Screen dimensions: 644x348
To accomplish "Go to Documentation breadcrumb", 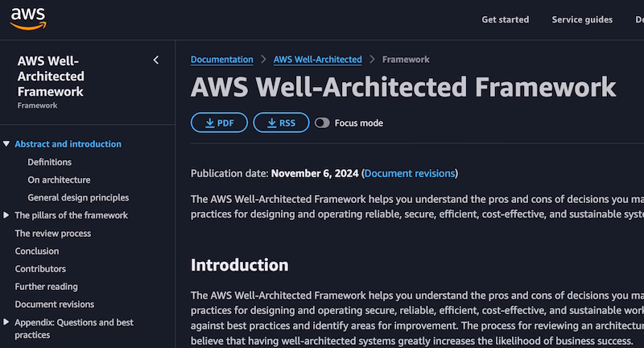I will point(221,60).
